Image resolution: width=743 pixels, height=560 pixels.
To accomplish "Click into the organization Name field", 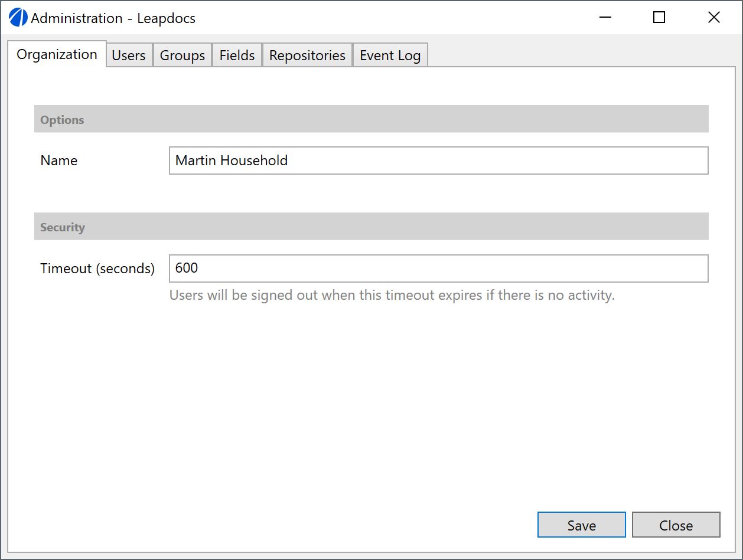I will pyautogui.click(x=438, y=161).
